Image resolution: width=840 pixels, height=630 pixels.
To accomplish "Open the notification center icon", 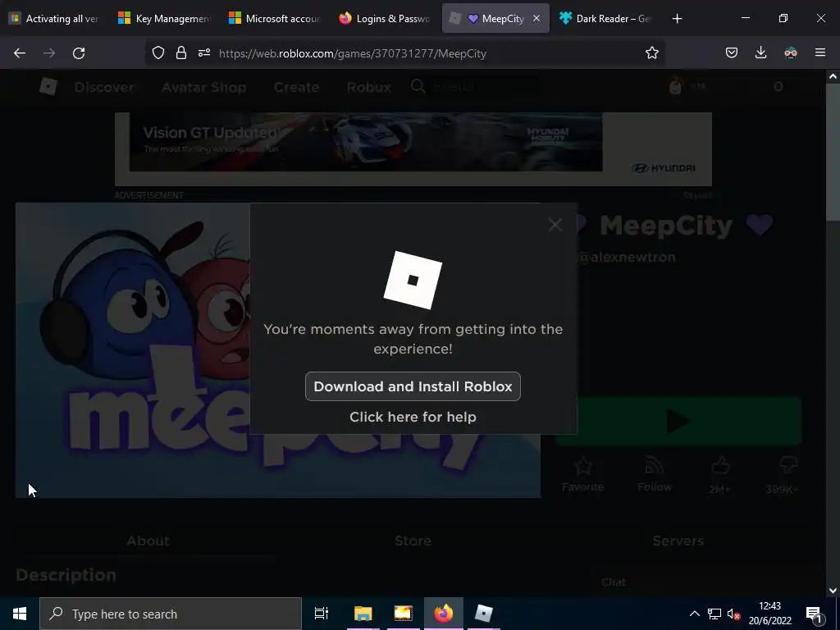I will click(815, 614).
